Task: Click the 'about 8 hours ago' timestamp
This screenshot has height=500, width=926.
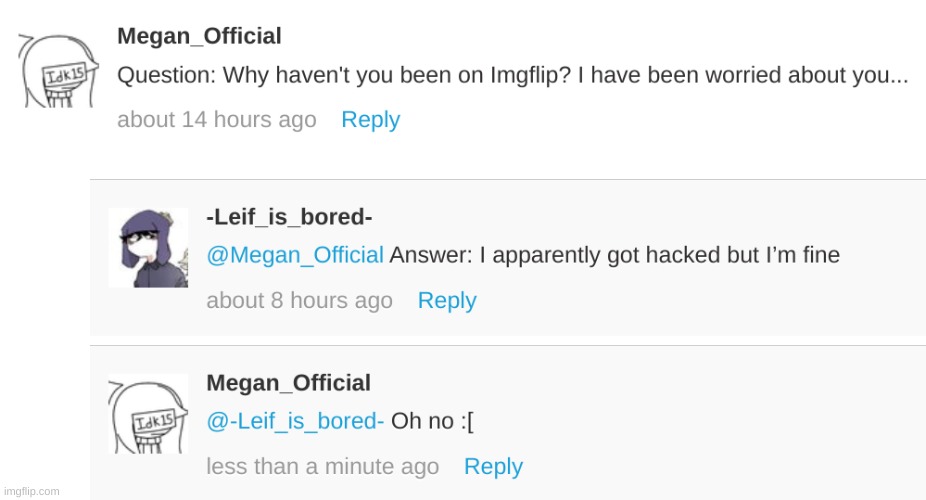Action: pyautogui.click(x=299, y=300)
